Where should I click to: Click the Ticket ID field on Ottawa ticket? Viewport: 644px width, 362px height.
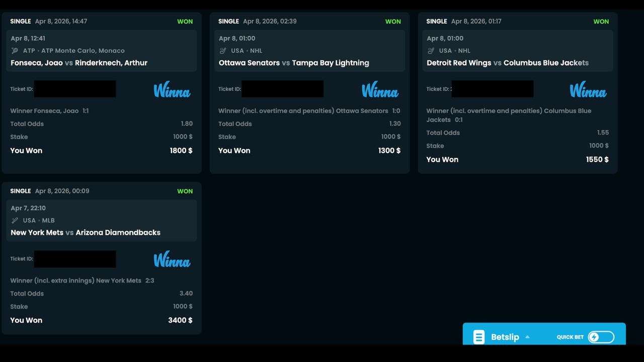click(x=282, y=89)
